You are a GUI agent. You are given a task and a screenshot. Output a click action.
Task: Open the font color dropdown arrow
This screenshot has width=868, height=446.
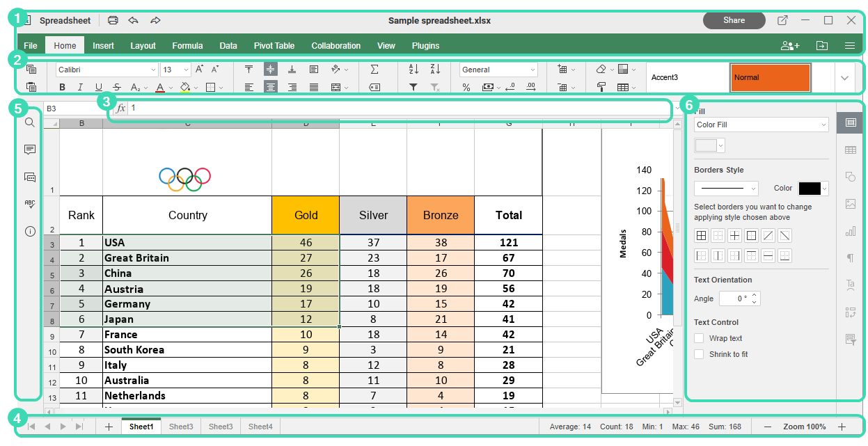point(171,88)
